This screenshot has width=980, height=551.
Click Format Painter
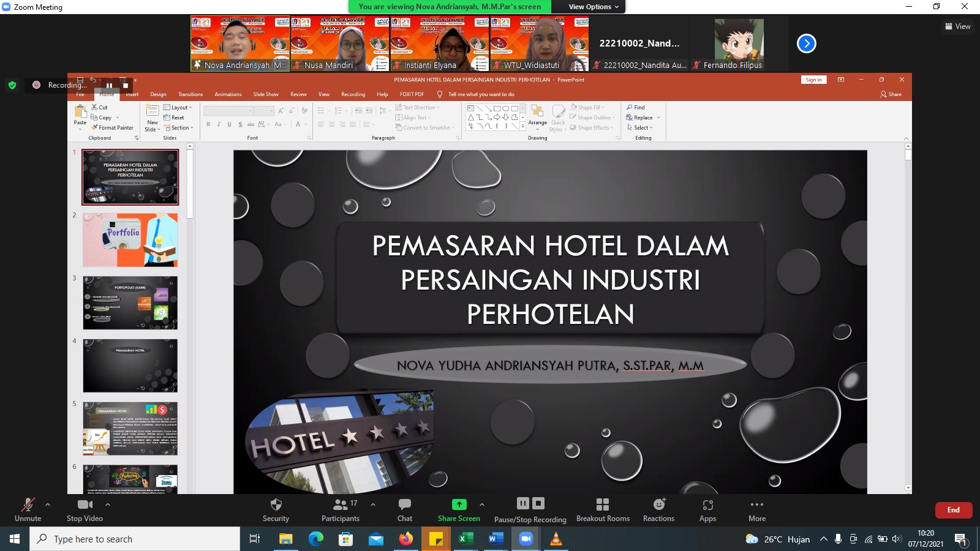pyautogui.click(x=112, y=128)
